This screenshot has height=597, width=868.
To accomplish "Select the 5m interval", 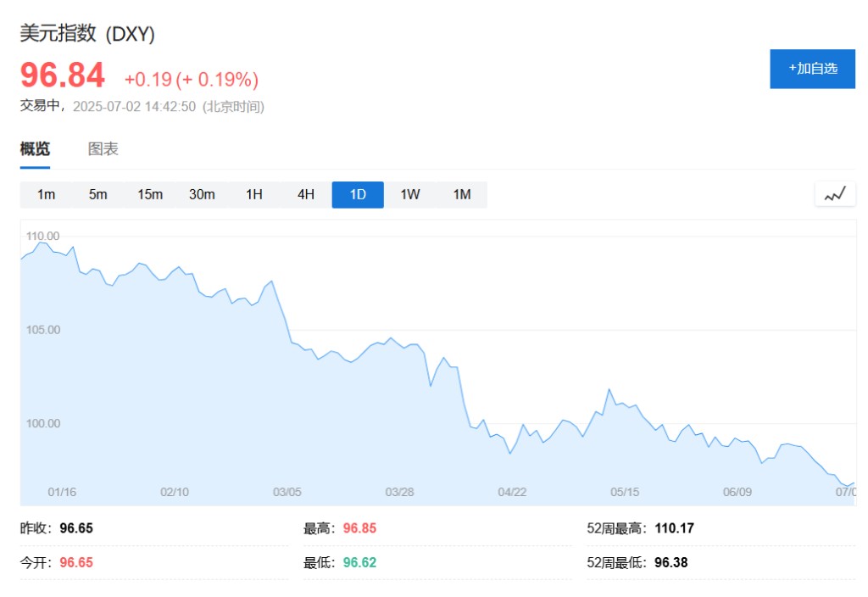I will click(98, 194).
